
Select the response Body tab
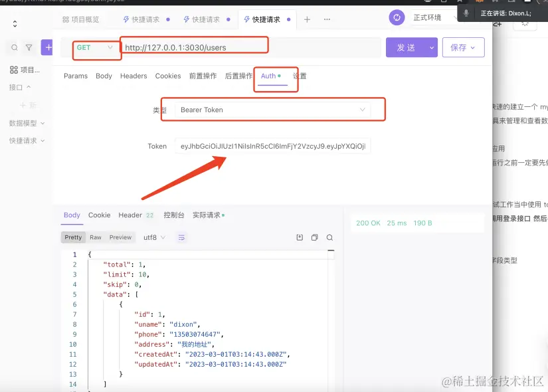point(72,215)
